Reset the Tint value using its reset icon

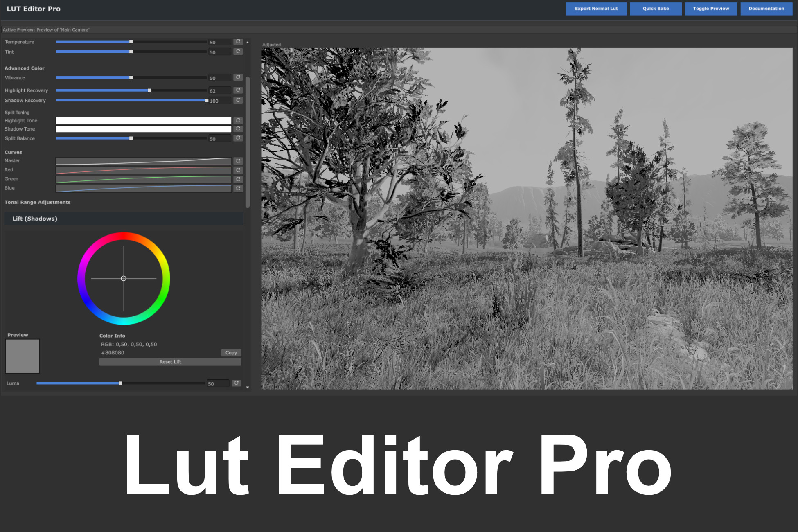[238, 52]
